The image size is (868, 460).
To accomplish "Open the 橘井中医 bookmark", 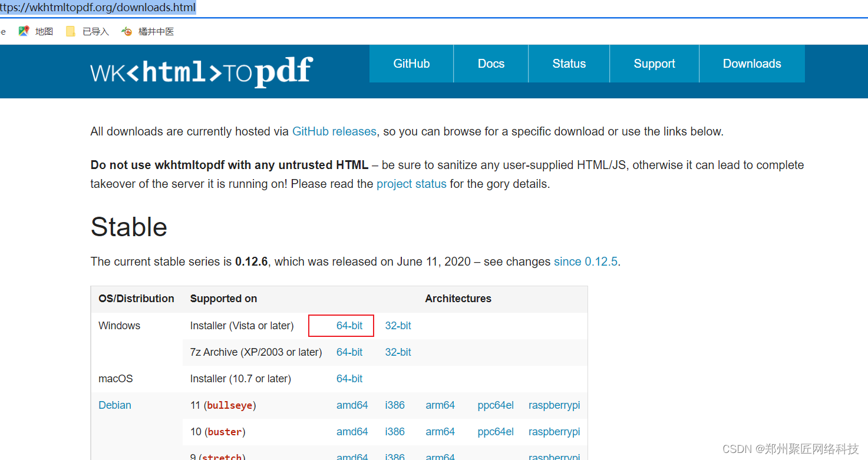I will click(x=147, y=31).
